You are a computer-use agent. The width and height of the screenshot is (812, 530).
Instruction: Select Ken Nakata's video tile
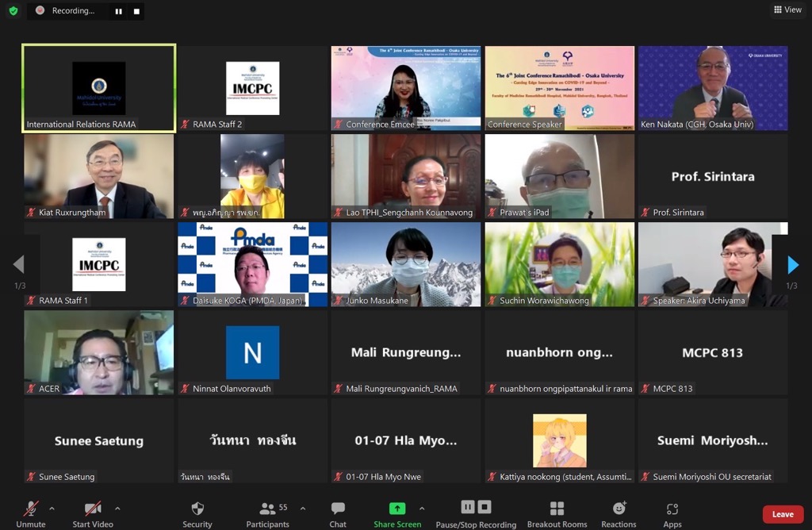[712, 87]
